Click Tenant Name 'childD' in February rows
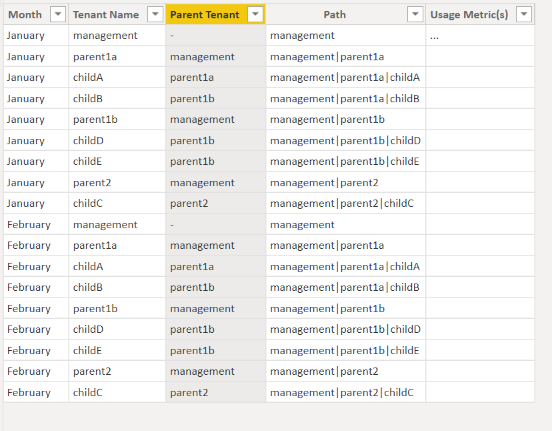This screenshot has height=431, width=552. 88,330
